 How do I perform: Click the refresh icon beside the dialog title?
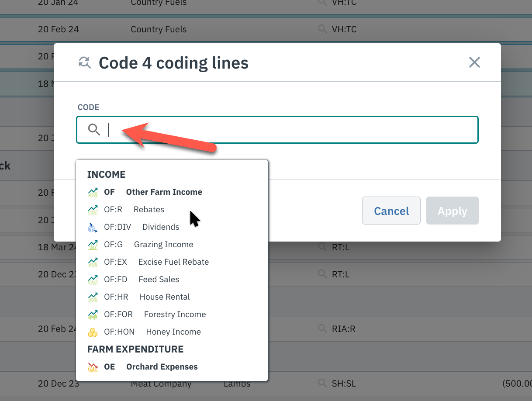pyautogui.click(x=84, y=62)
